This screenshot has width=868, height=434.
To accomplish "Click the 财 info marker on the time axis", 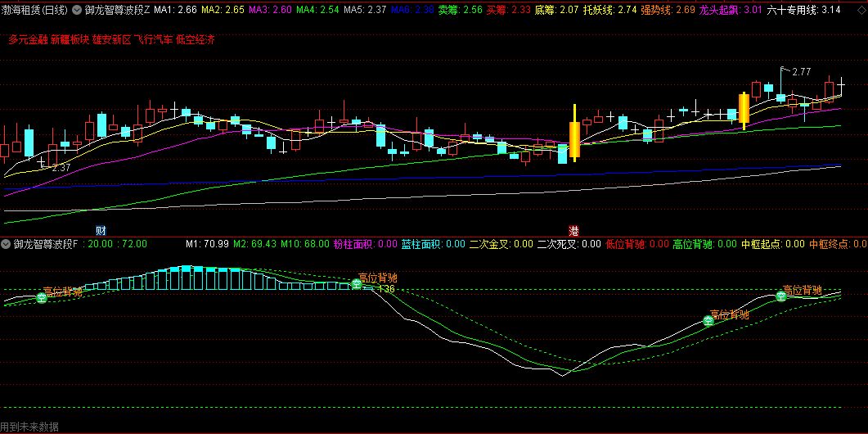I will click(x=101, y=231).
